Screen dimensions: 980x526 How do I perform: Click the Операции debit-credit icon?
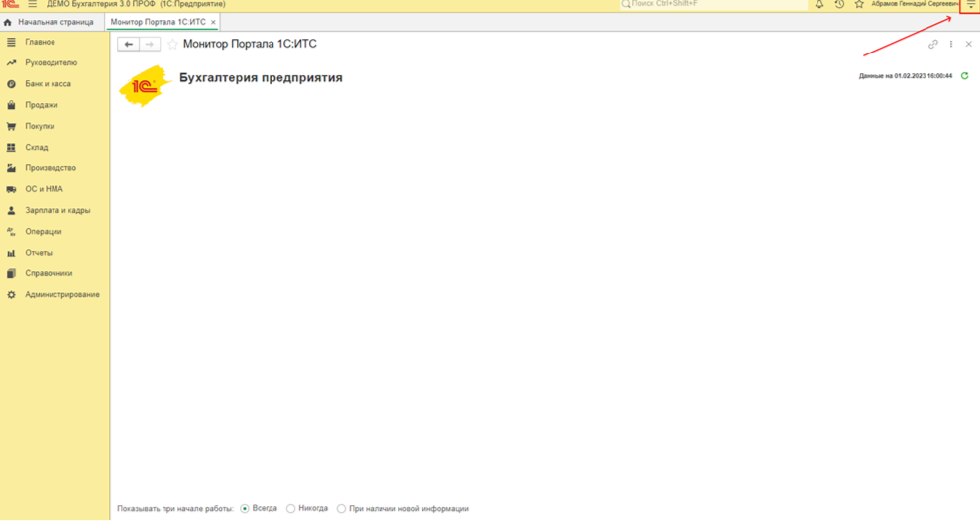[11, 232]
